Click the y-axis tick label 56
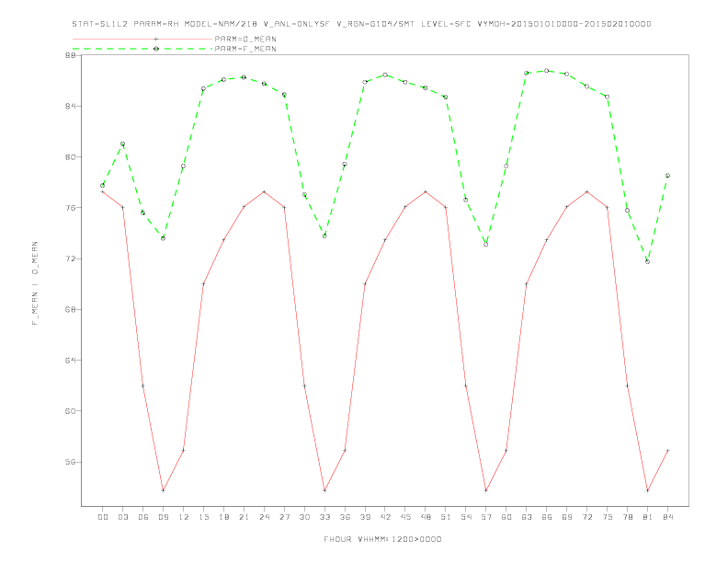The image size is (728, 563). point(71,462)
